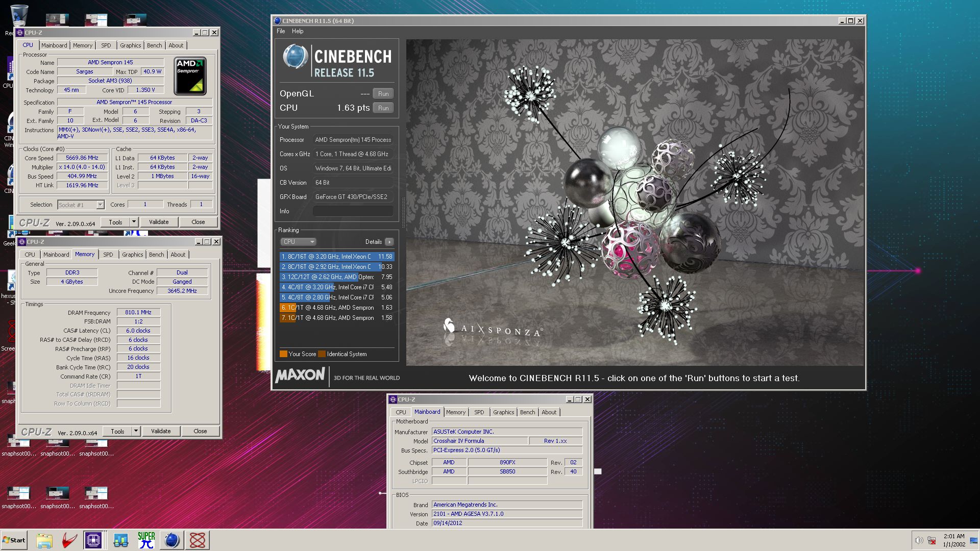Open the Socket #1 selection dropdown
The image size is (980, 551).
[81, 205]
